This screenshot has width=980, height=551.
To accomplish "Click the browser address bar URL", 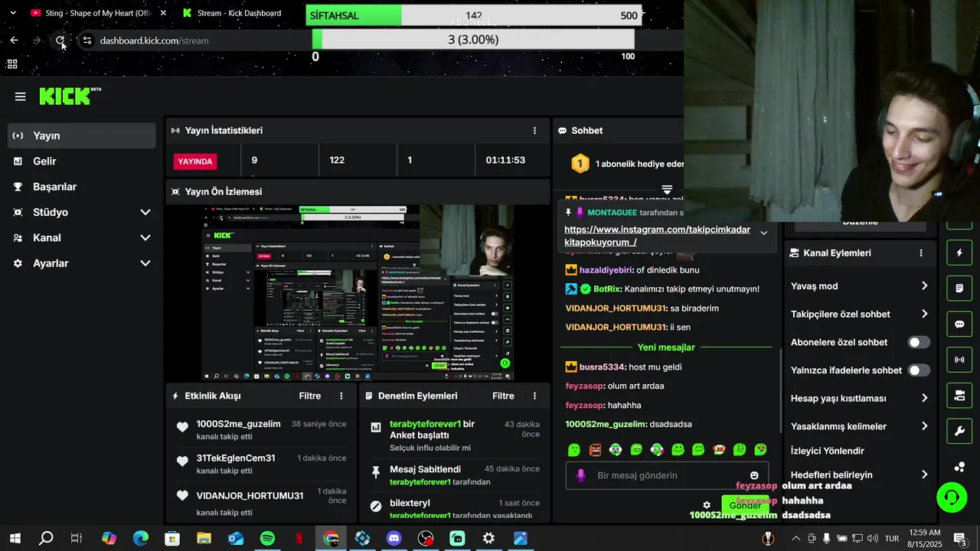I will click(x=154, y=41).
